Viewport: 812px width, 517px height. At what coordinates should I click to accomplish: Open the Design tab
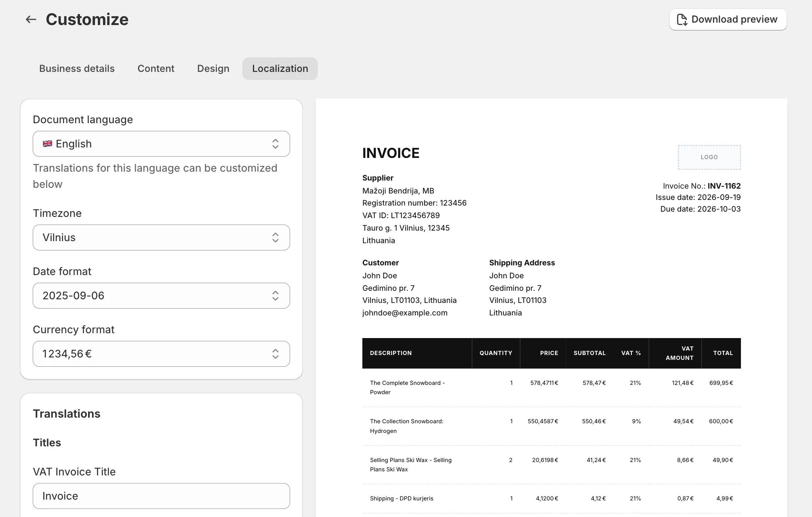pos(213,69)
